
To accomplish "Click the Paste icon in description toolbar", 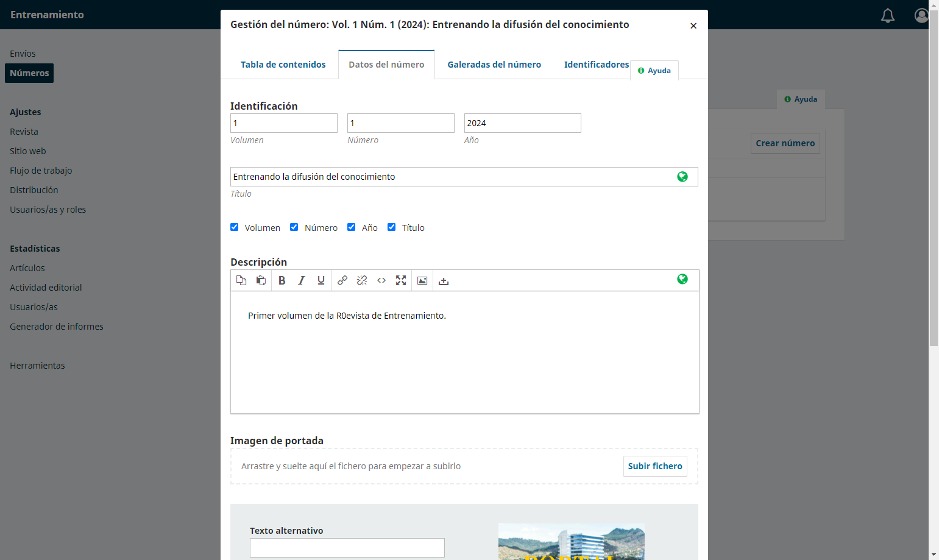I will pyautogui.click(x=261, y=280).
